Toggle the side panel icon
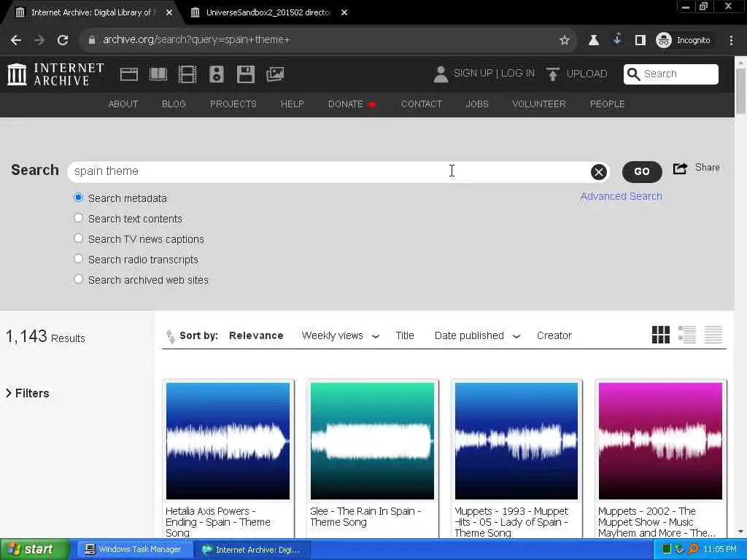Image resolution: width=747 pixels, height=560 pixels. click(640, 40)
